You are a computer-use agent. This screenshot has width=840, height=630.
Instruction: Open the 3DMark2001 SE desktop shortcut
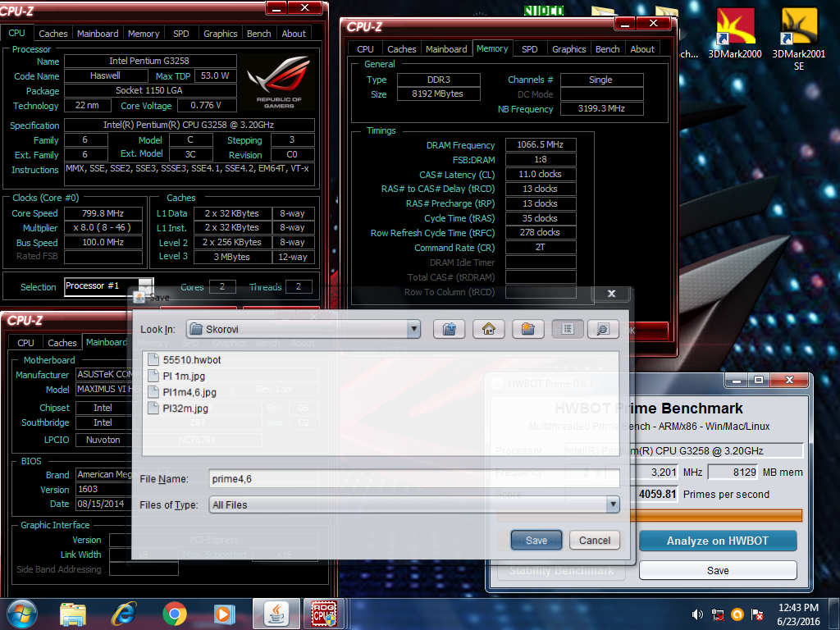(799, 39)
